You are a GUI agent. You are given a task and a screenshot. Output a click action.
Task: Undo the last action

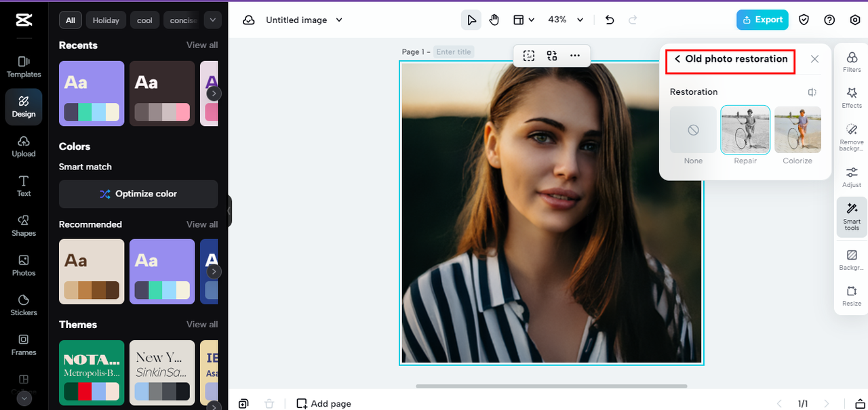(610, 20)
